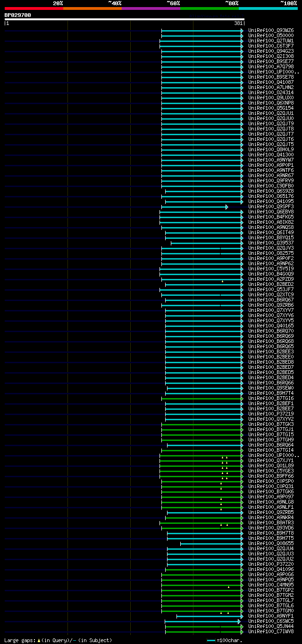This screenshot has height=644, width=302.
Task: Open hit UniRef100_C6T3F7
Action: [271, 46]
